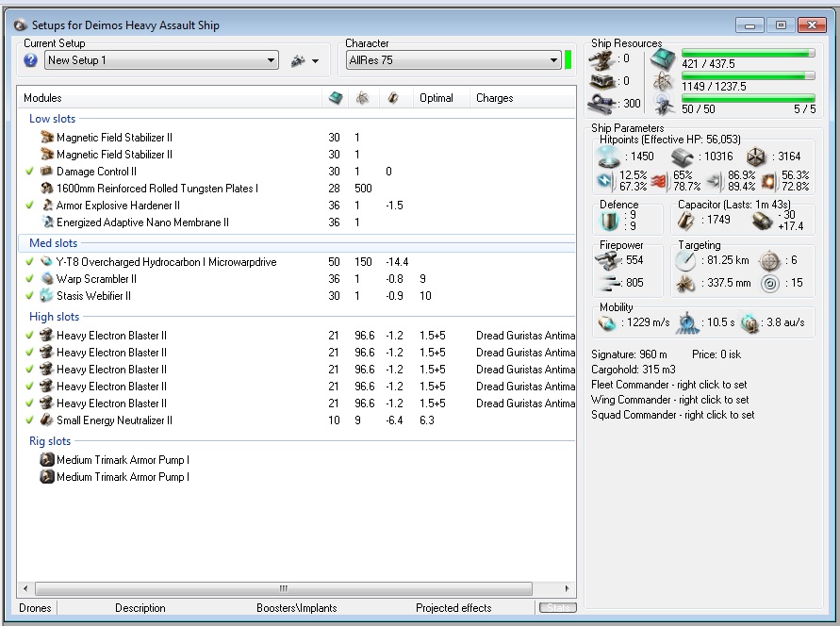Viewport: 840px width, 626px height.
Task: Toggle the Y-T8 Microwarpdrive active checkmark
Action: point(29,262)
